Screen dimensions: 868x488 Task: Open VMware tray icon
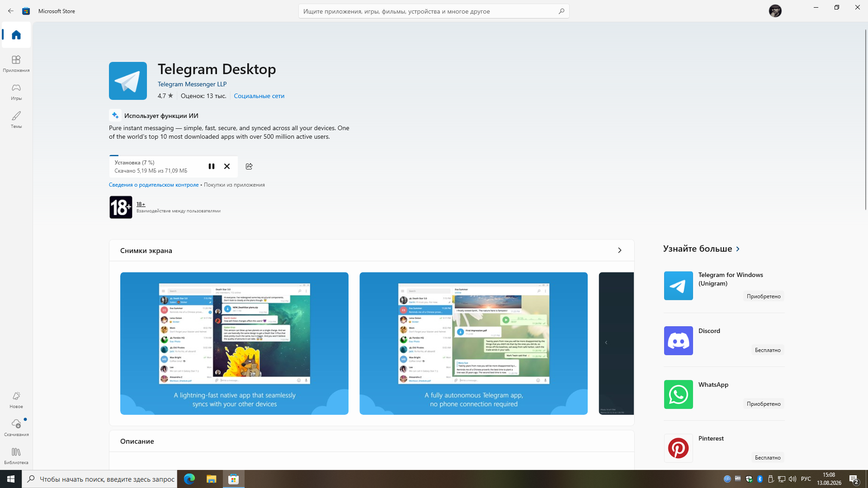(738, 479)
